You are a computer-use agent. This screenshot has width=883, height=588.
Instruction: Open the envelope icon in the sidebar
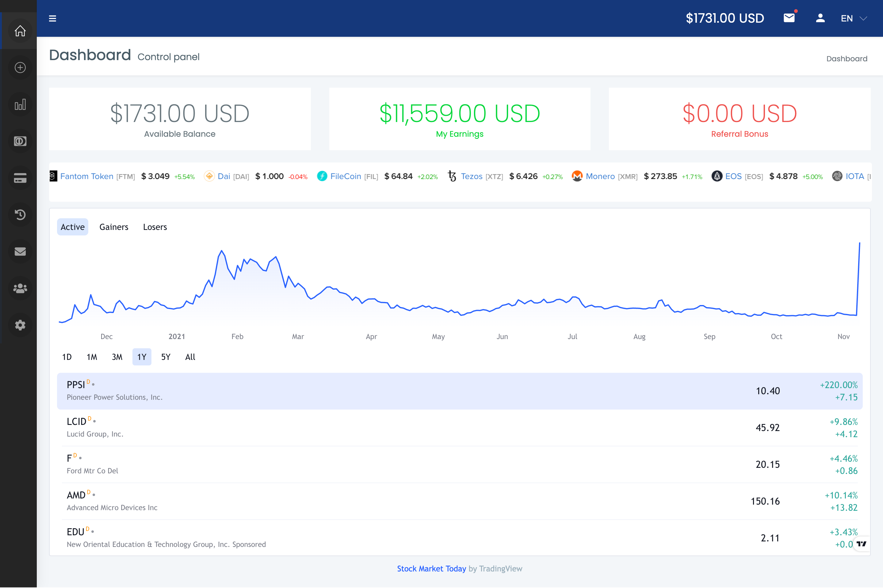tap(20, 251)
